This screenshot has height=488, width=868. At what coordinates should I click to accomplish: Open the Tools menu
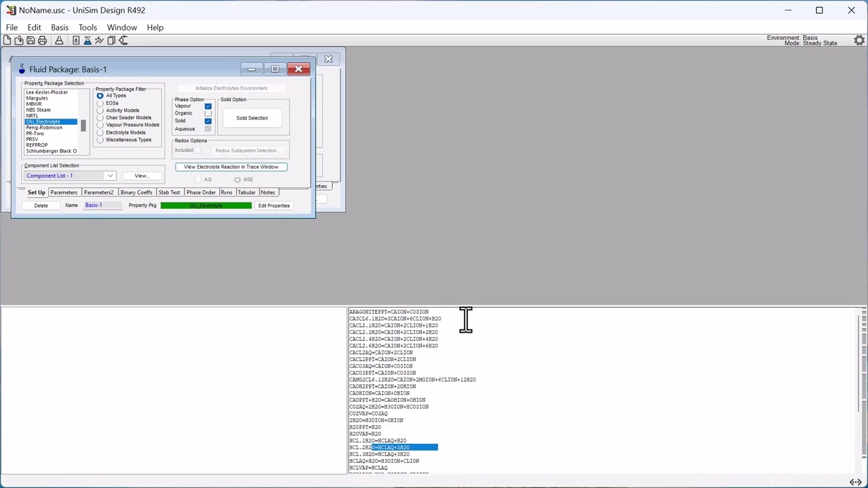(87, 27)
